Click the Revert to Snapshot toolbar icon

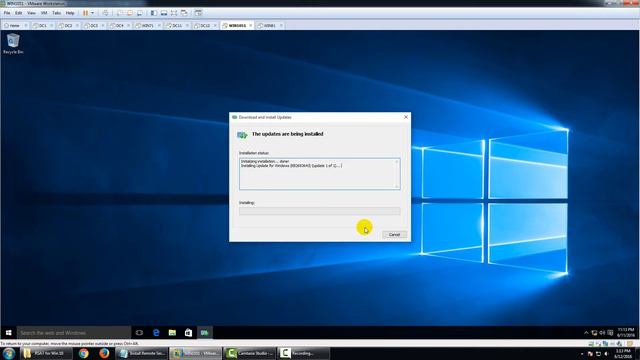pyautogui.click(x=130, y=13)
